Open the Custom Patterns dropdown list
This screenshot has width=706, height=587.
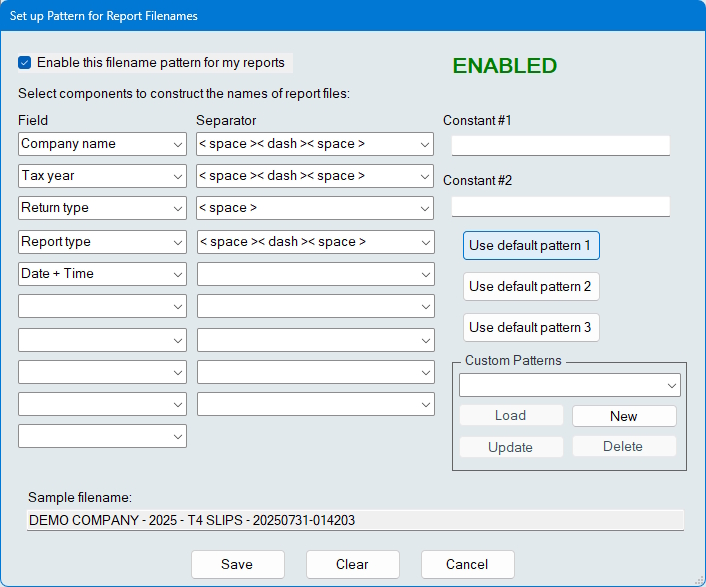click(570, 385)
